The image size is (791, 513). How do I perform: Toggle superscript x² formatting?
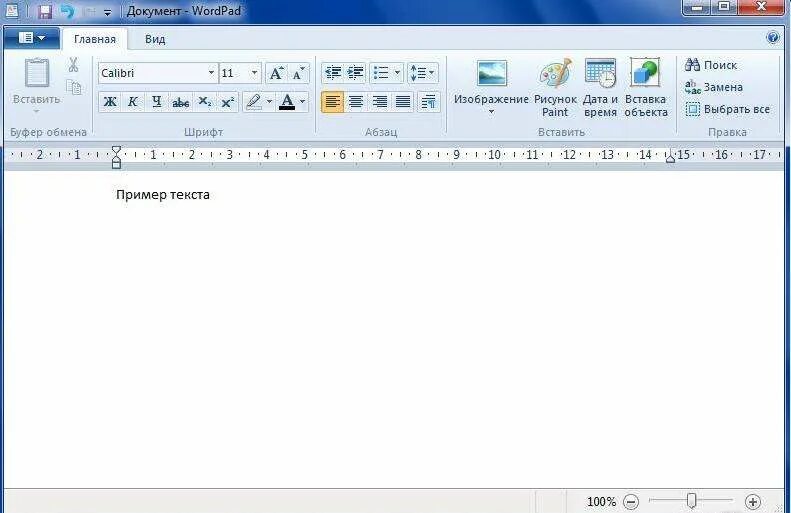[x=228, y=101]
